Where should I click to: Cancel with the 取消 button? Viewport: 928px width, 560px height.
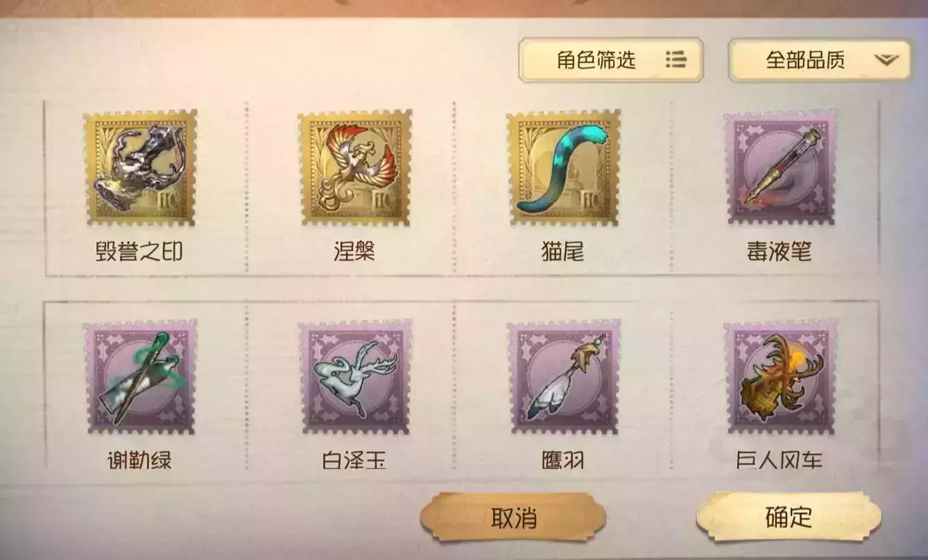(513, 518)
